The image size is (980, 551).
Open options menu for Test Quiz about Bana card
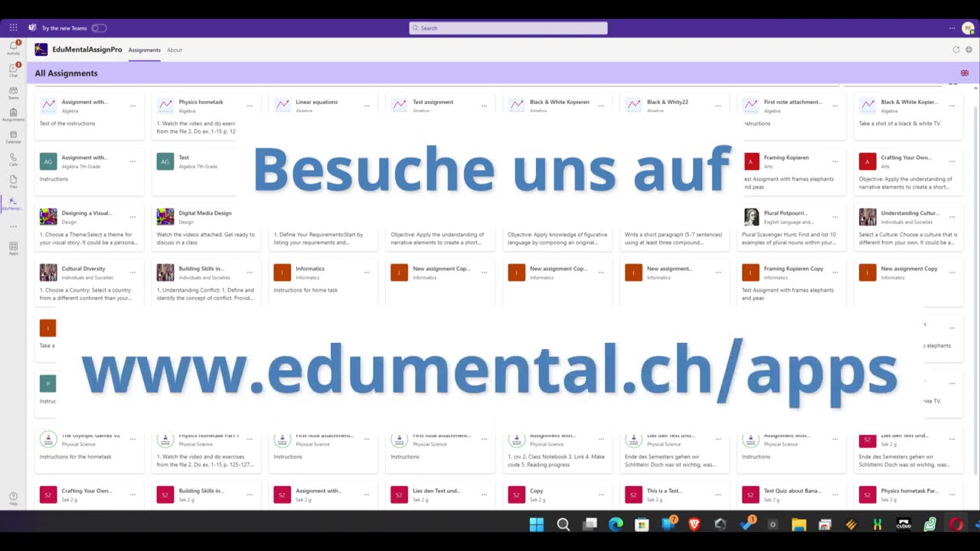[835, 495]
